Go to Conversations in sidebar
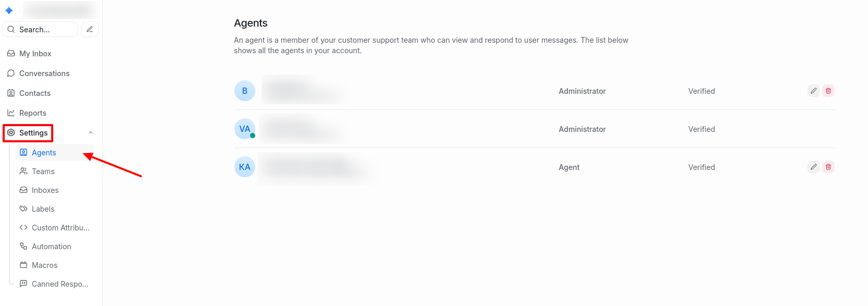Image resolution: width=868 pixels, height=306 pixels. (x=44, y=74)
